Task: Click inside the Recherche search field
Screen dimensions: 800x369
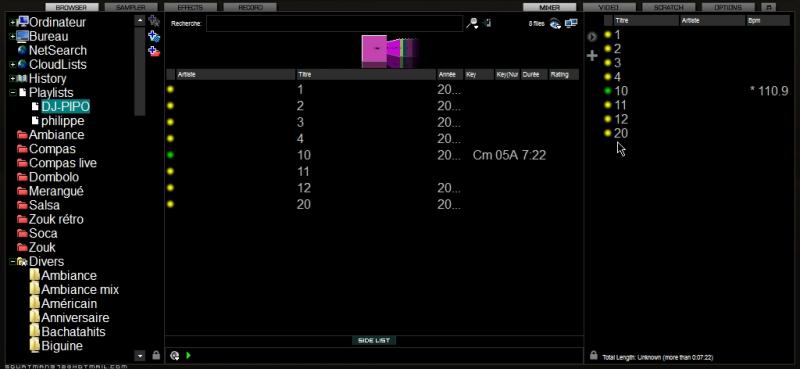Action: pos(334,23)
